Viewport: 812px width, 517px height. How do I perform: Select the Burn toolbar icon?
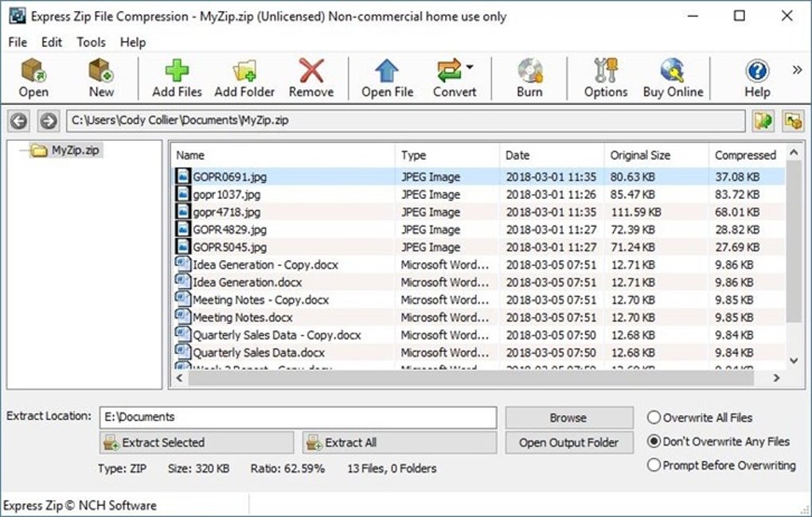529,76
